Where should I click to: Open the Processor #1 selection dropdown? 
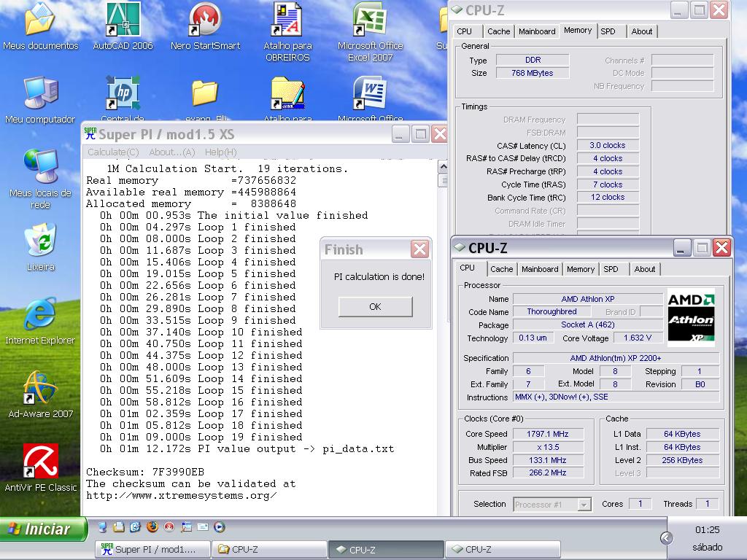point(553,505)
